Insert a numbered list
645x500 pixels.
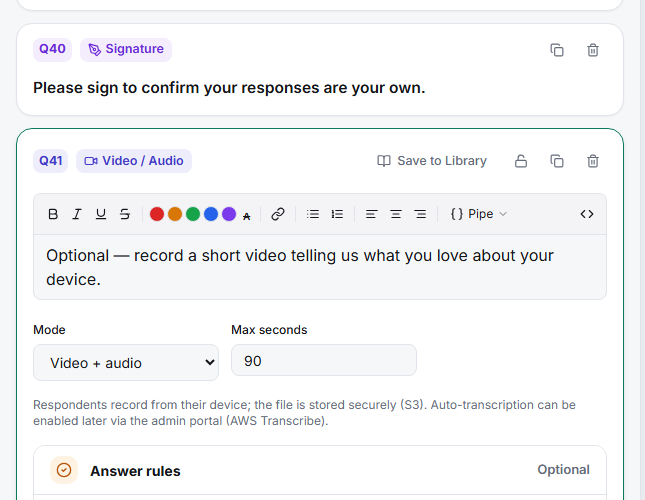tap(337, 214)
